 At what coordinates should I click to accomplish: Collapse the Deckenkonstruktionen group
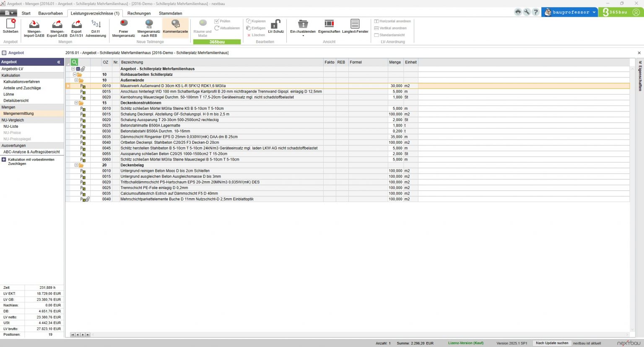pyautogui.click(x=76, y=103)
